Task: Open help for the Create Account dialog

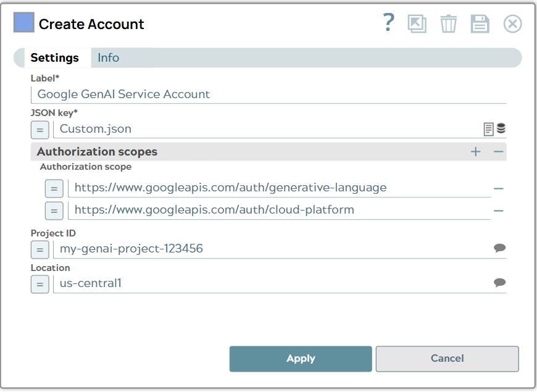Action: tap(388, 23)
